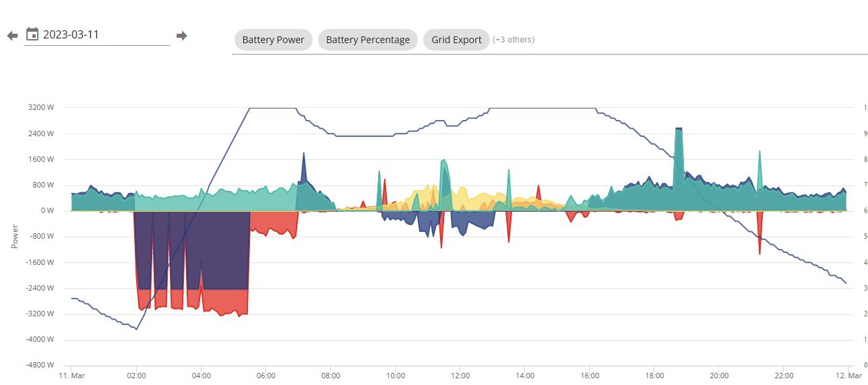Click the 10:00 x-axis label
868x385 pixels.
(395, 376)
